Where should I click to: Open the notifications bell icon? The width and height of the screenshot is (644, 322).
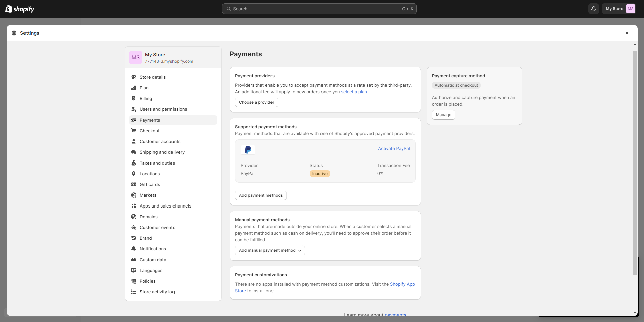click(x=593, y=9)
